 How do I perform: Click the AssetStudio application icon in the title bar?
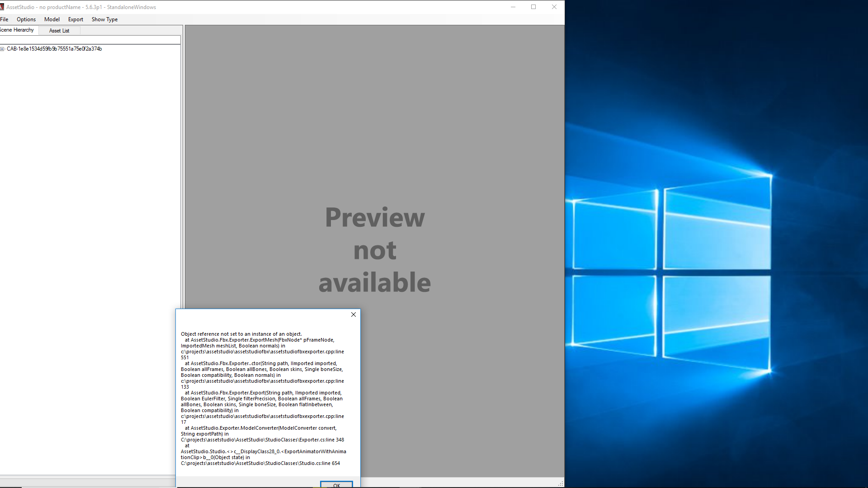click(x=2, y=7)
